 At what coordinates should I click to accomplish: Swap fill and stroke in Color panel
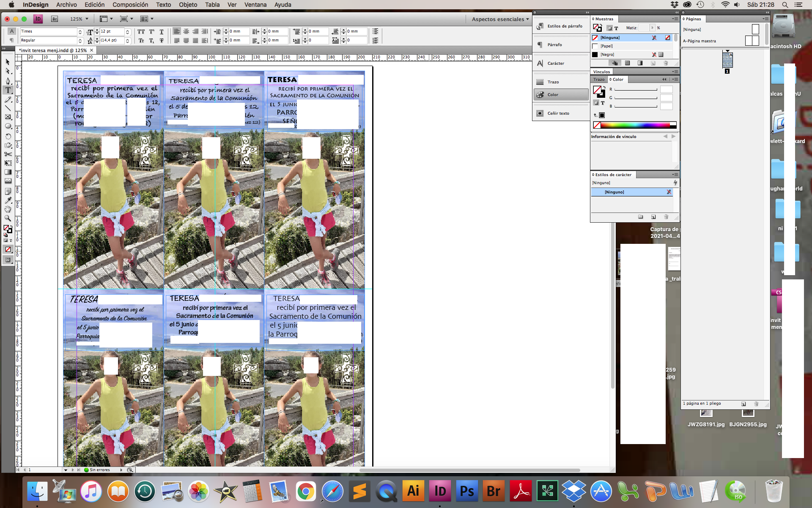coord(604,87)
